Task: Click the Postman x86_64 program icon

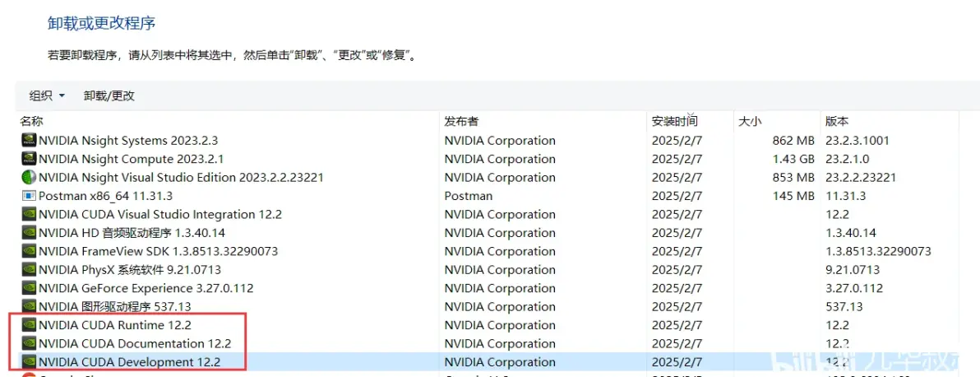Action: [28, 196]
